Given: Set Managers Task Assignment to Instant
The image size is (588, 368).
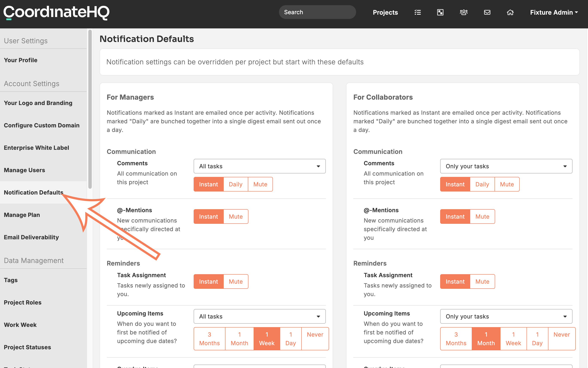Looking at the screenshot, I should click(208, 282).
